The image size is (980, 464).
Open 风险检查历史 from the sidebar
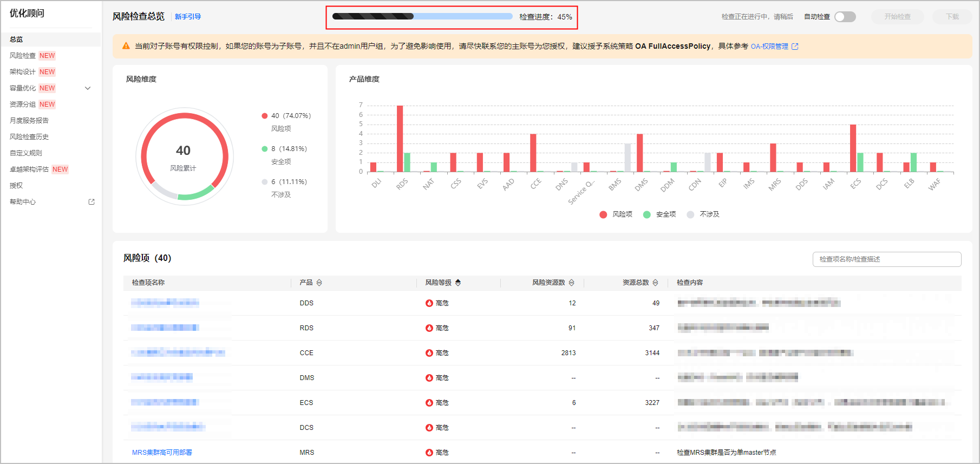coord(29,137)
